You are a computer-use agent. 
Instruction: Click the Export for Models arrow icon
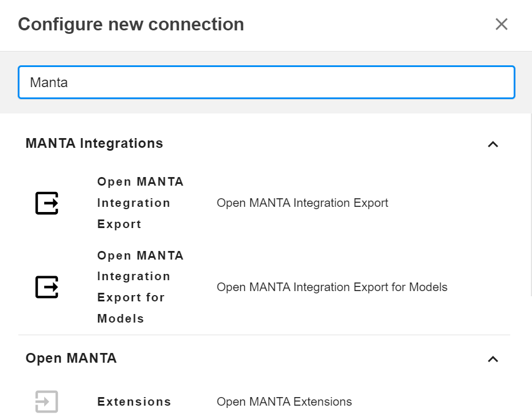click(47, 287)
